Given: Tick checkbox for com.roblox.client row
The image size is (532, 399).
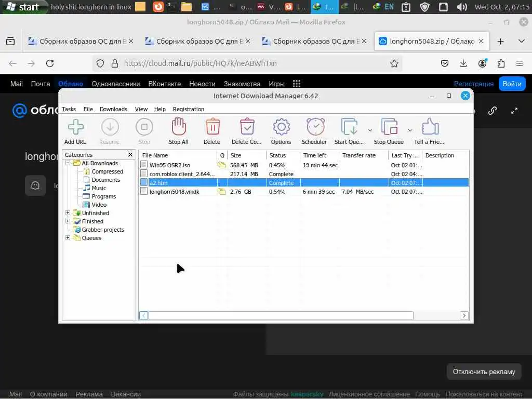Looking at the screenshot, I should [x=144, y=174].
